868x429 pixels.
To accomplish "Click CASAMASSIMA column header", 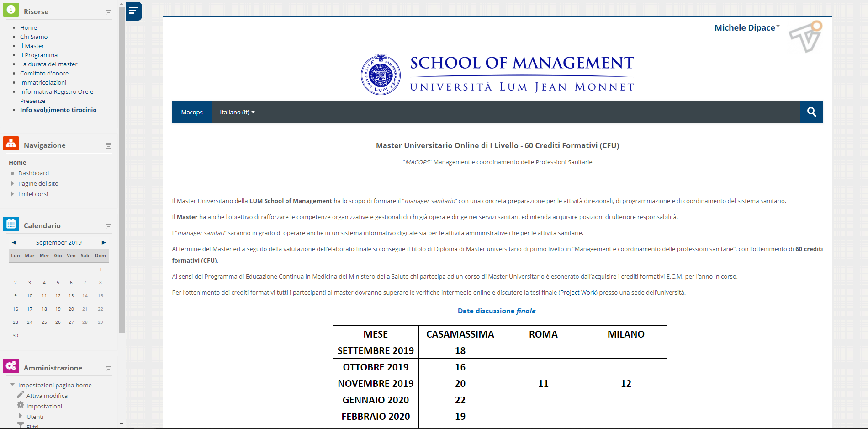I will (460, 334).
